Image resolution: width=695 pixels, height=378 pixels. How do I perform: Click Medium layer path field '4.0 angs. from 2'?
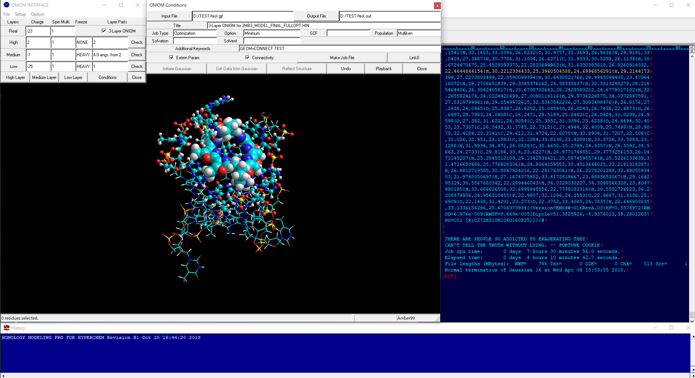[x=110, y=55]
